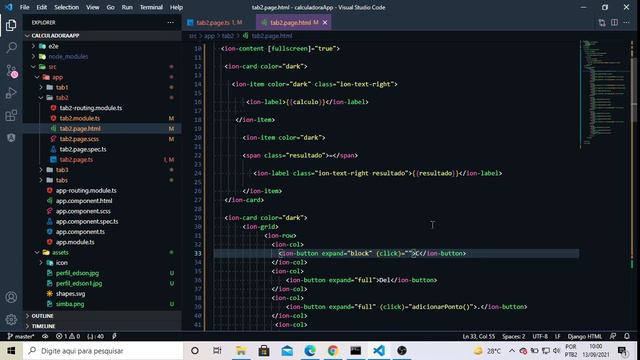
Task: Change Django HTML language mode
Action: click(x=584, y=336)
